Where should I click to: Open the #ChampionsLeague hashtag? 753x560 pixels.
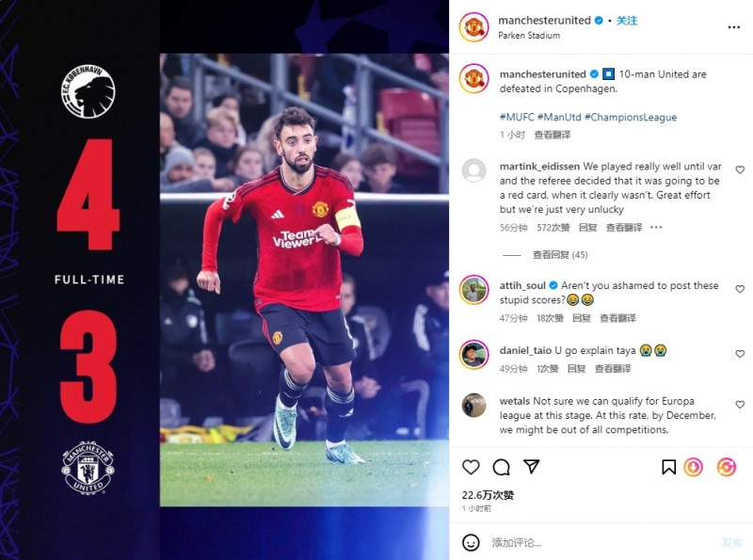[631, 118]
